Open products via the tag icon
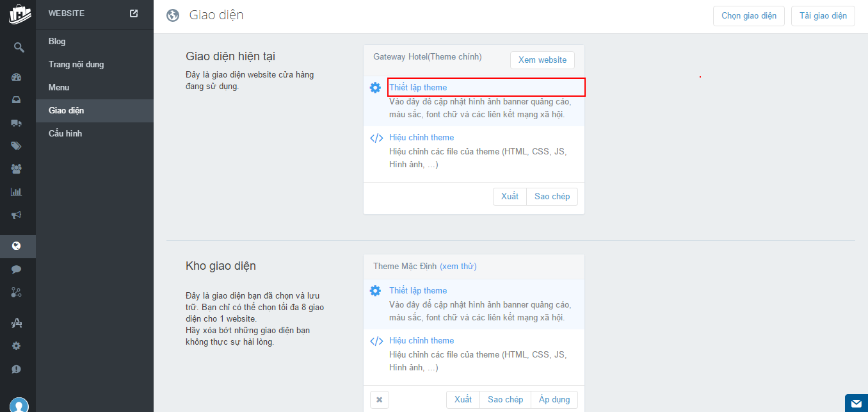 pos(17,146)
